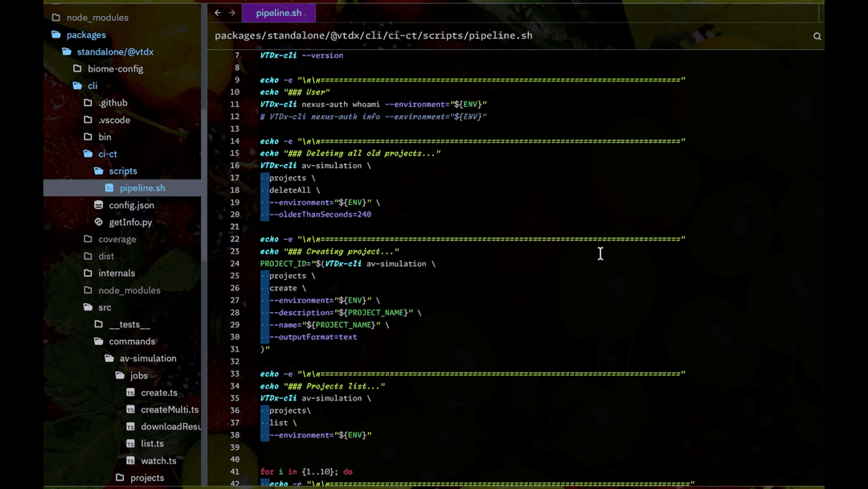Click the back navigation arrow
Viewport: 868px width, 489px height.
click(x=217, y=13)
